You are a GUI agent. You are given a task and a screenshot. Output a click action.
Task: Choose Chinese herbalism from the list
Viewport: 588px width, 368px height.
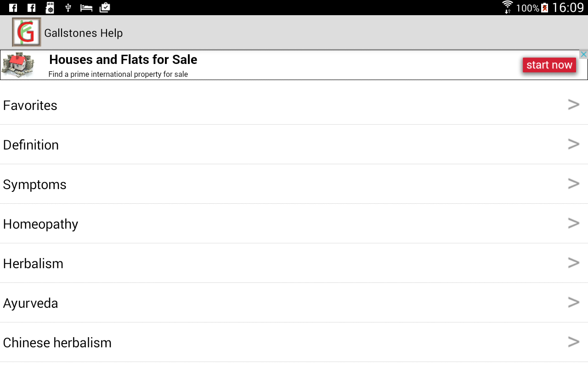pos(57,343)
